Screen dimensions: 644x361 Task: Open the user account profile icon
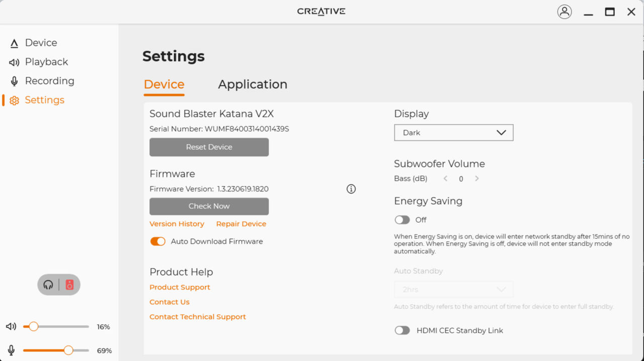565,12
